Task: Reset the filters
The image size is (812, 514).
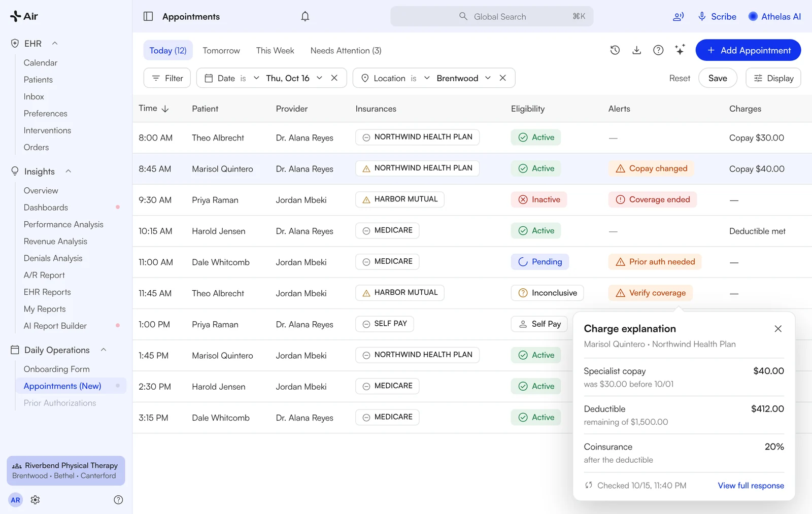Action: click(680, 78)
